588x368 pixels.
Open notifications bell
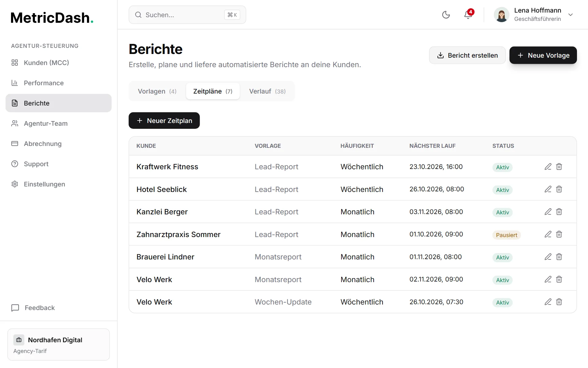tap(468, 15)
